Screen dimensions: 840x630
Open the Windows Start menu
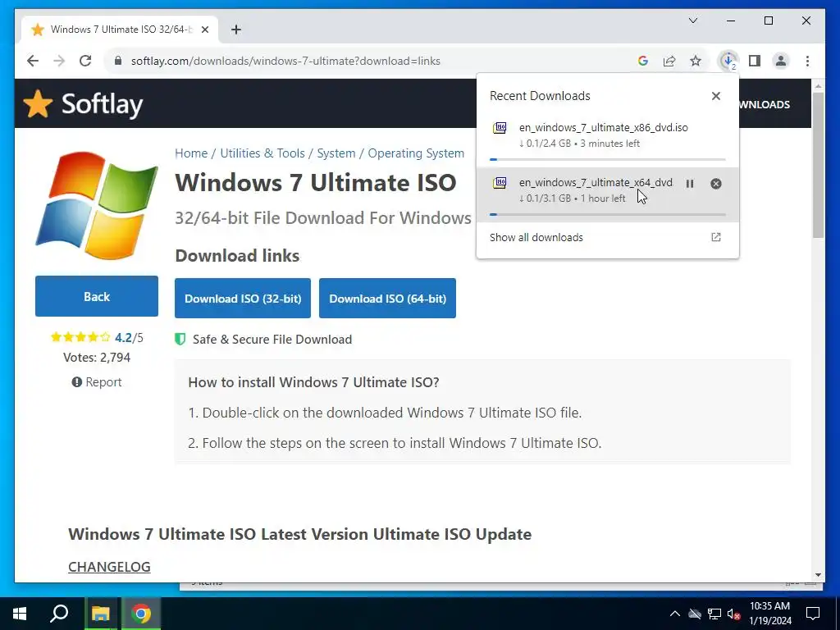pos(20,614)
